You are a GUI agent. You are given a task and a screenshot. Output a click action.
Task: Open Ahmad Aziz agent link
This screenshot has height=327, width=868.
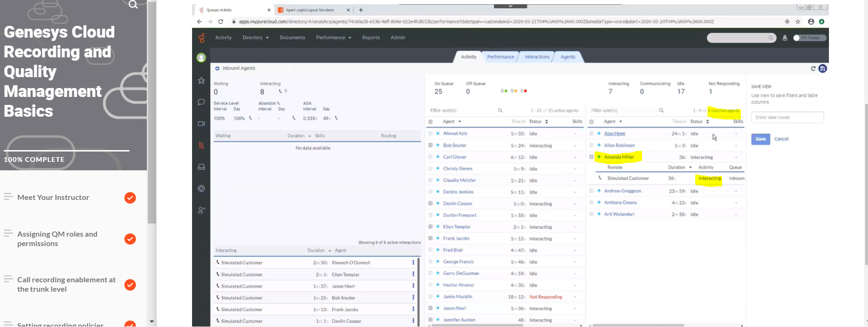455,134
